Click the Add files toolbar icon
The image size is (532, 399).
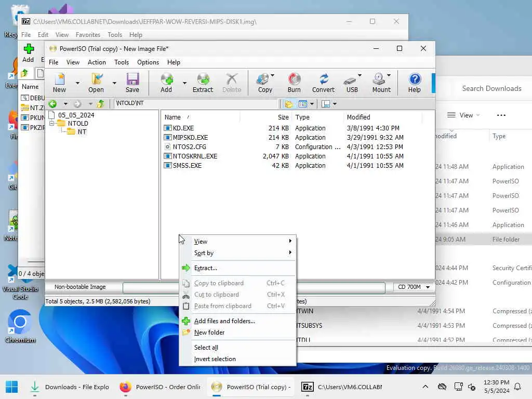click(166, 79)
